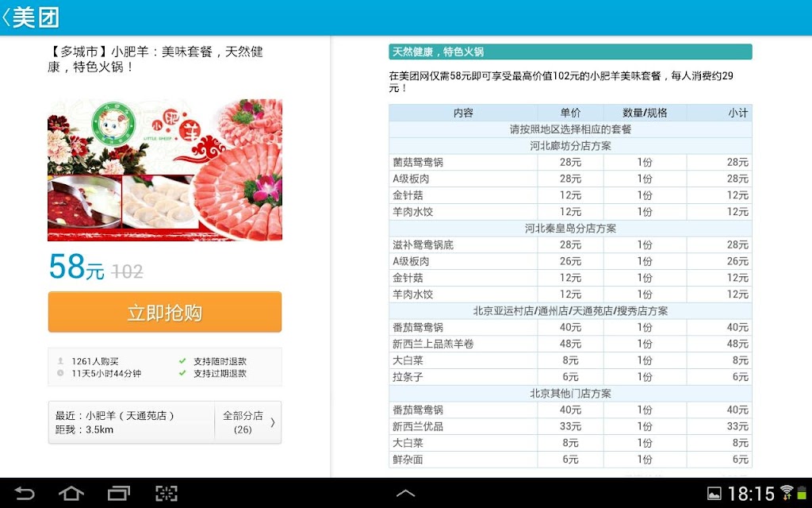The height and width of the screenshot is (508, 812).
Task: Tap the intro paragraph 在美团网仅需58元
Action: pyautogui.click(x=561, y=82)
